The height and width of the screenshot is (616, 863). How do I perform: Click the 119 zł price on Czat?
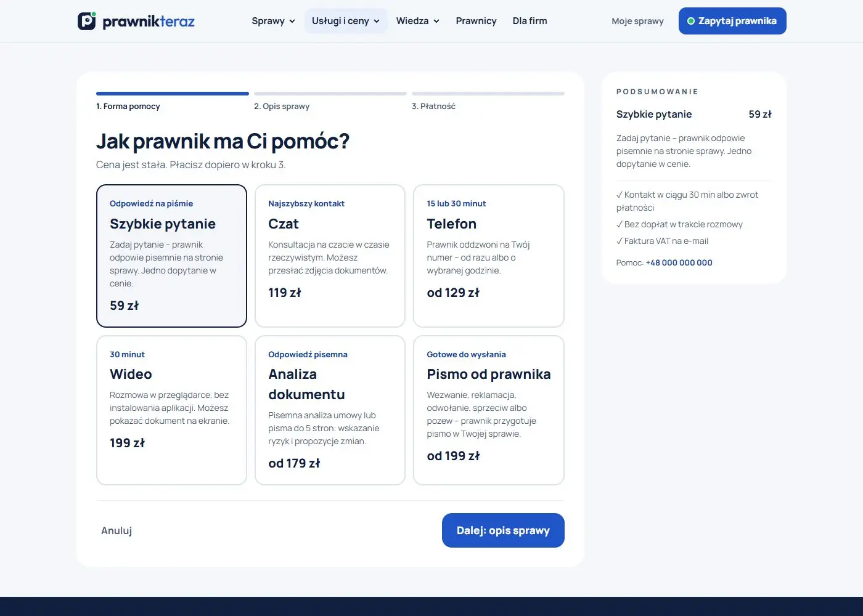pyautogui.click(x=285, y=293)
